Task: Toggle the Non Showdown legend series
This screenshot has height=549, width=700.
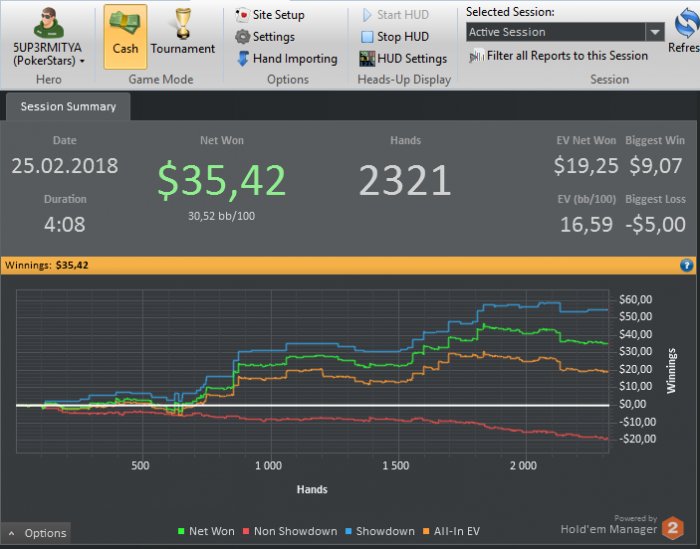Action: point(290,531)
